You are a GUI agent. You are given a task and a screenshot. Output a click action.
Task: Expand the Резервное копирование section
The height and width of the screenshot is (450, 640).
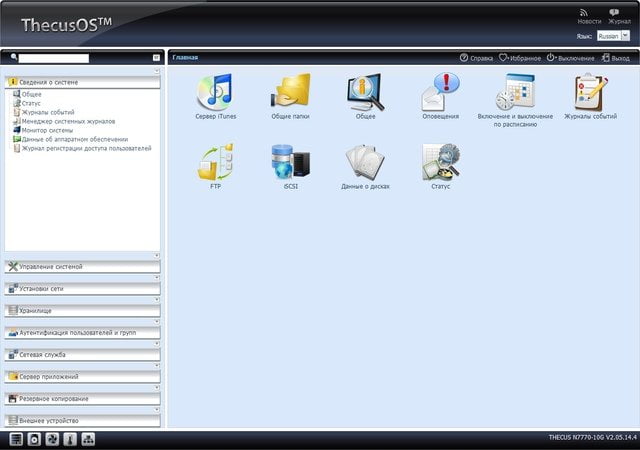coord(82,399)
